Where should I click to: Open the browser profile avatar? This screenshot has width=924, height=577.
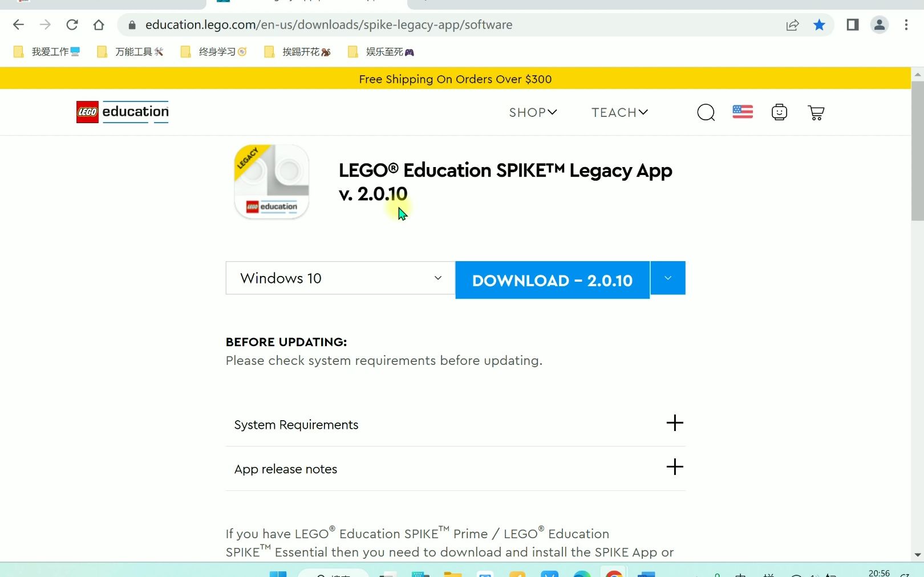click(880, 25)
